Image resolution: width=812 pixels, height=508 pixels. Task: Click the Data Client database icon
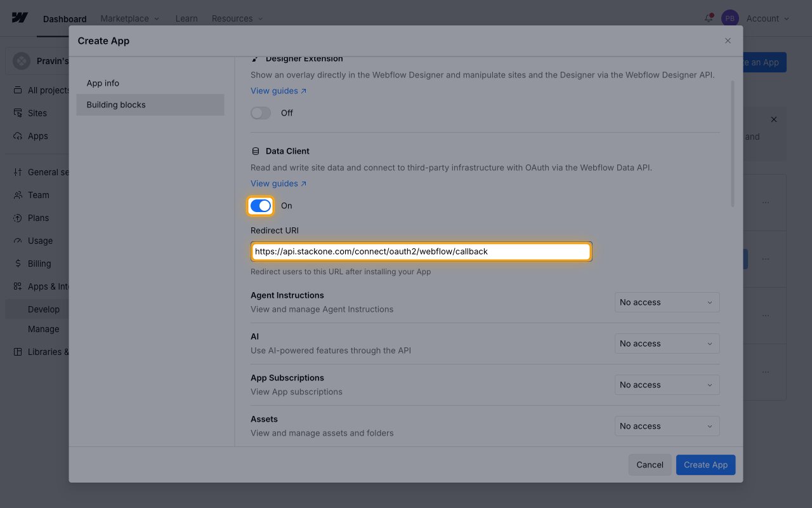pyautogui.click(x=256, y=151)
